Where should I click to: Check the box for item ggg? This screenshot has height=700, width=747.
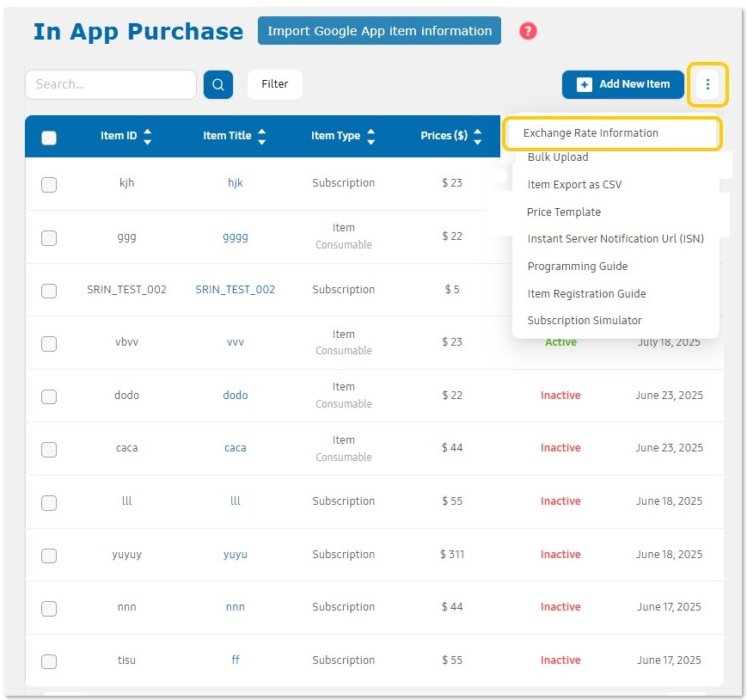(49, 238)
